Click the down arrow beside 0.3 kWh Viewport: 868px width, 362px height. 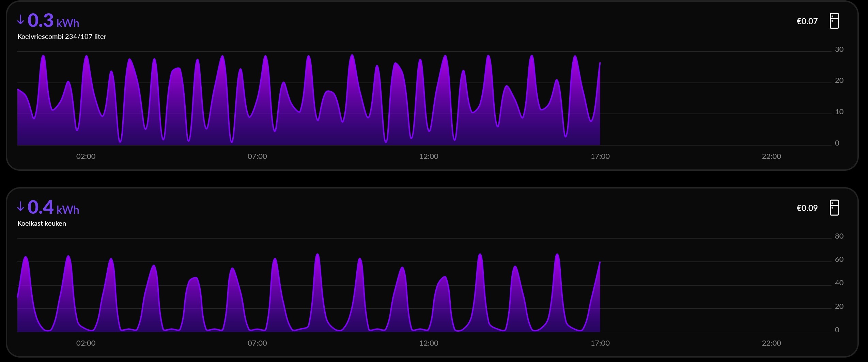pos(20,20)
